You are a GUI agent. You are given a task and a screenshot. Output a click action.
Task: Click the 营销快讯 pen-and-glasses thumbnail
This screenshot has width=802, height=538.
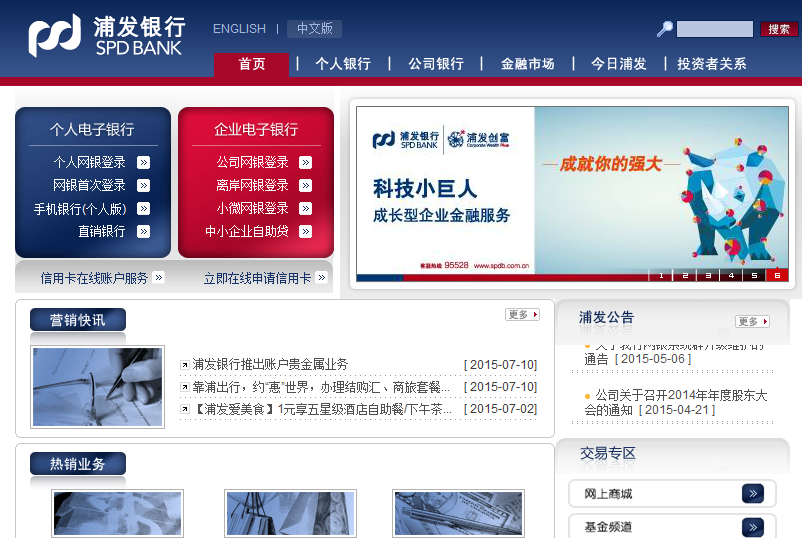point(98,387)
